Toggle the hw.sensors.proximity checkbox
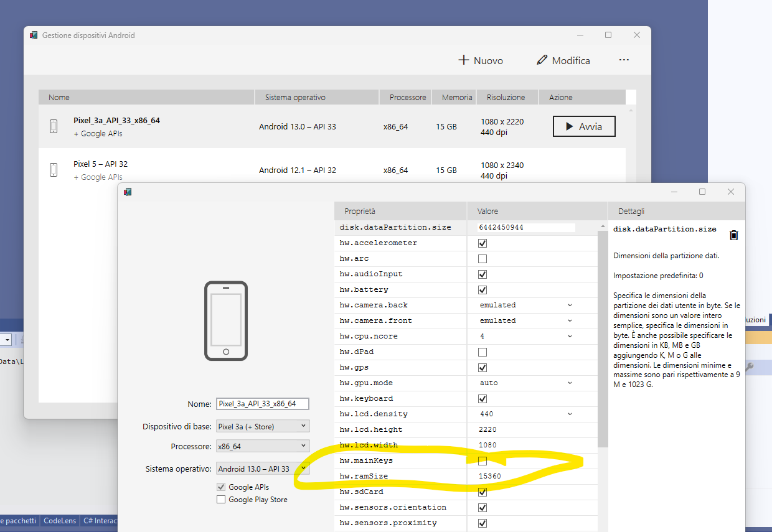772x532 pixels. click(482, 523)
